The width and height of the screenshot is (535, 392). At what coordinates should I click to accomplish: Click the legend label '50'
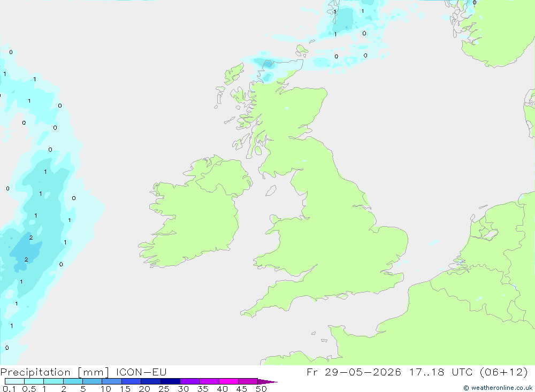(x=261, y=389)
